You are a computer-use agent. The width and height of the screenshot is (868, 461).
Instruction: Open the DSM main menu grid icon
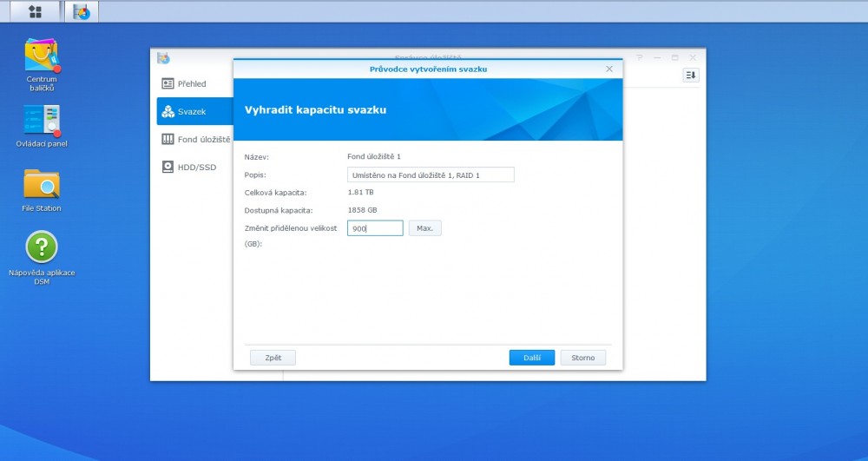(x=35, y=11)
